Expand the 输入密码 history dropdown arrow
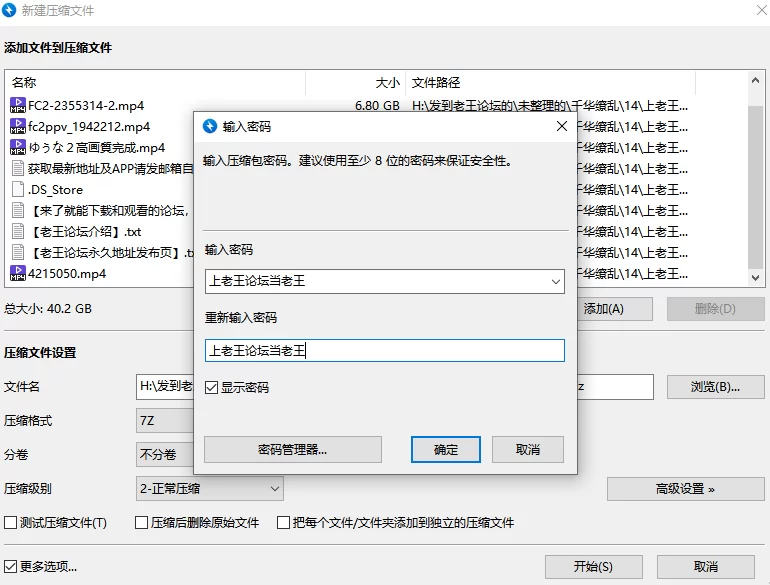This screenshot has width=770, height=585. (555, 281)
